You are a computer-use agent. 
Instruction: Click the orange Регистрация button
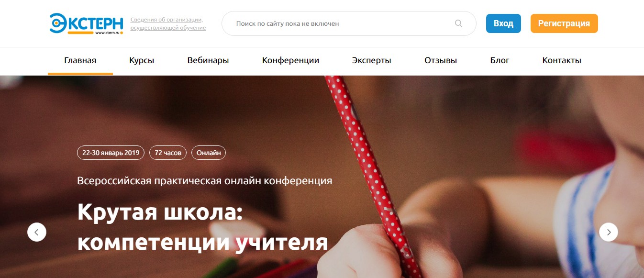click(x=564, y=23)
